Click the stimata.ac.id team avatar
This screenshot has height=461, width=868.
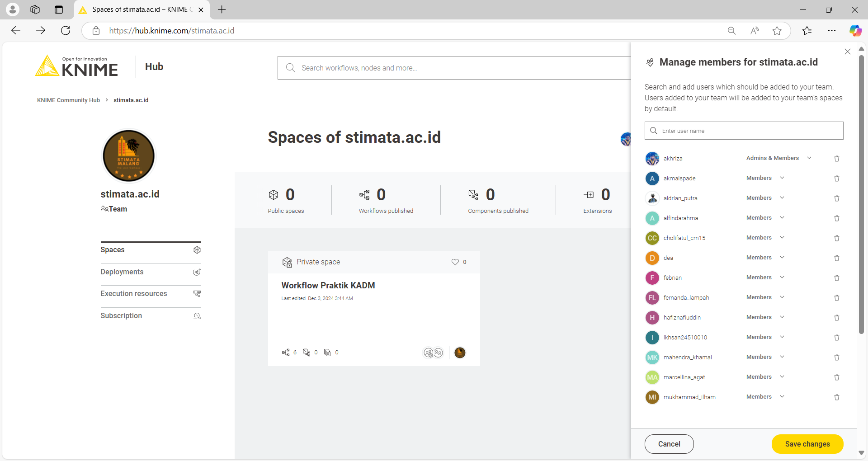pos(129,156)
